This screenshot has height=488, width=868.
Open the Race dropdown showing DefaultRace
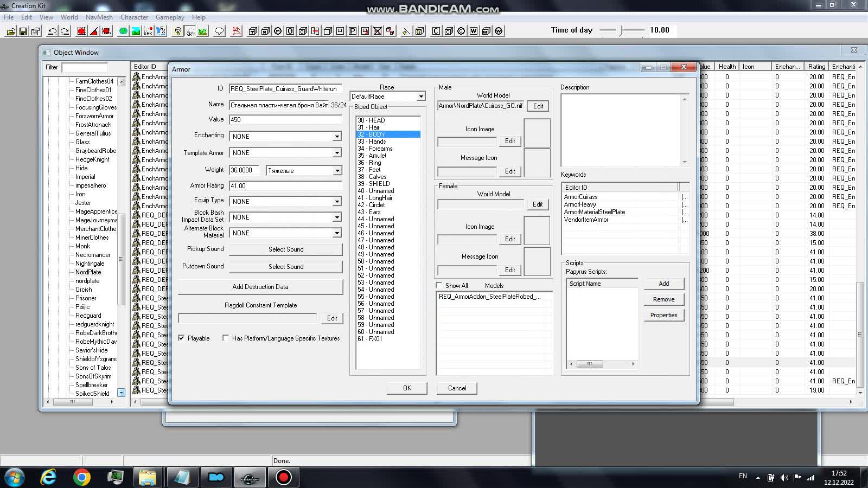pos(420,97)
